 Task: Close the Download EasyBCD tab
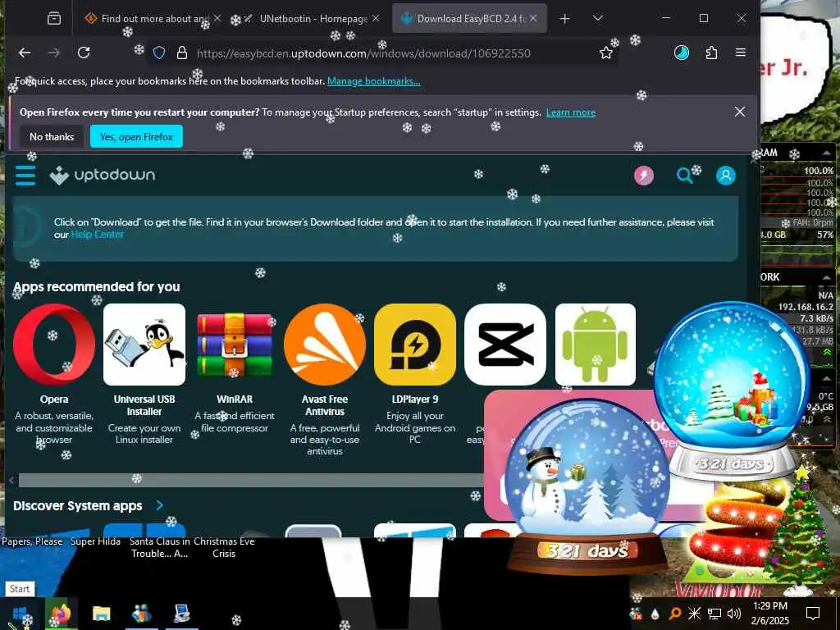[533, 18]
